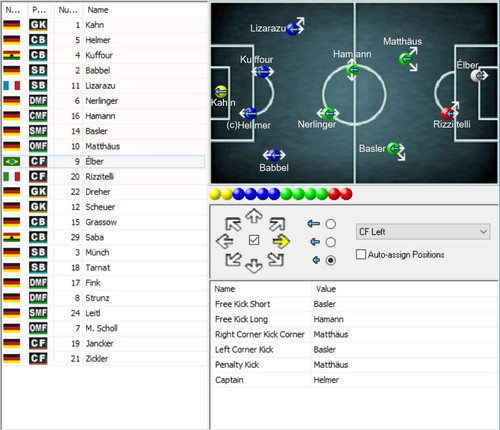This screenshot has width=500, height=430.
Task: Select the down-right attack direction arrow
Action: 276,260
